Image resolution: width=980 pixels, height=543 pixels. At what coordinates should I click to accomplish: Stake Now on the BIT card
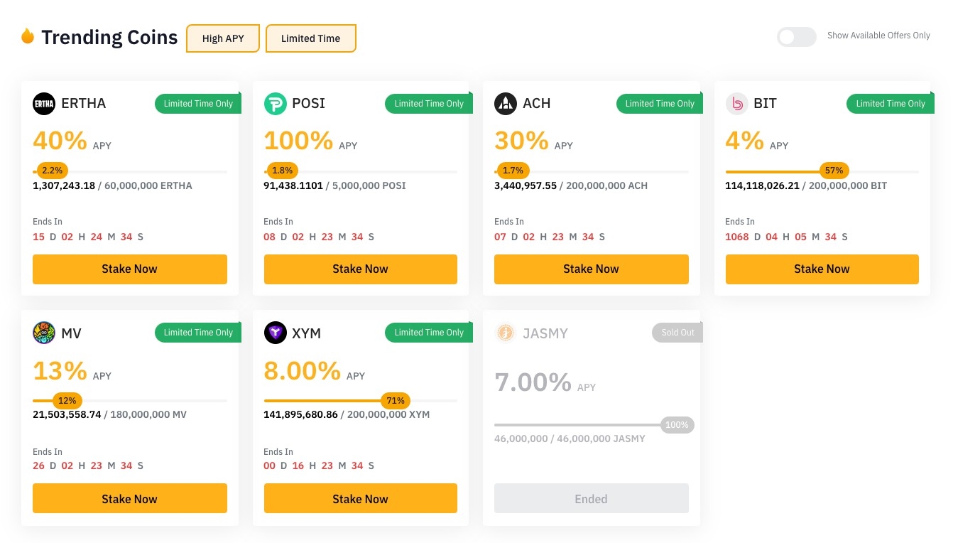point(822,269)
